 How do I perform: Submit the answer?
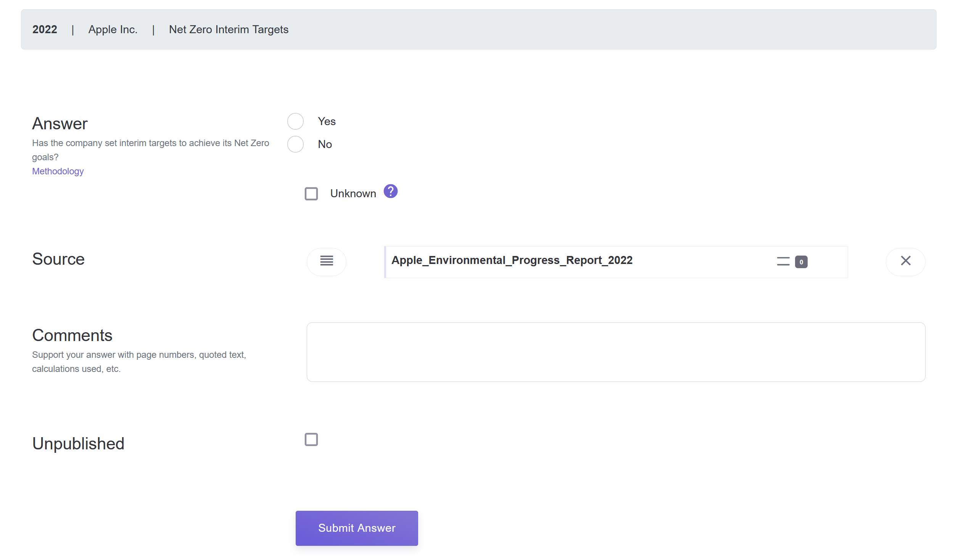coord(357,528)
